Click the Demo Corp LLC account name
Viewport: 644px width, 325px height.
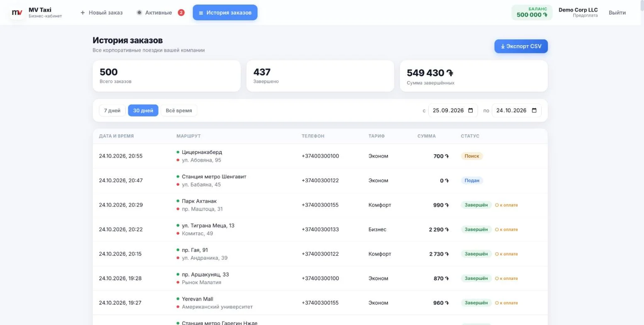pyautogui.click(x=578, y=10)
